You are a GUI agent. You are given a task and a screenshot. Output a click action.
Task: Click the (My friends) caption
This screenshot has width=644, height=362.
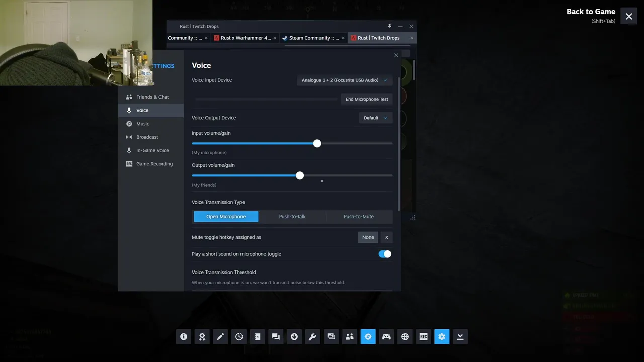[204, 185]
